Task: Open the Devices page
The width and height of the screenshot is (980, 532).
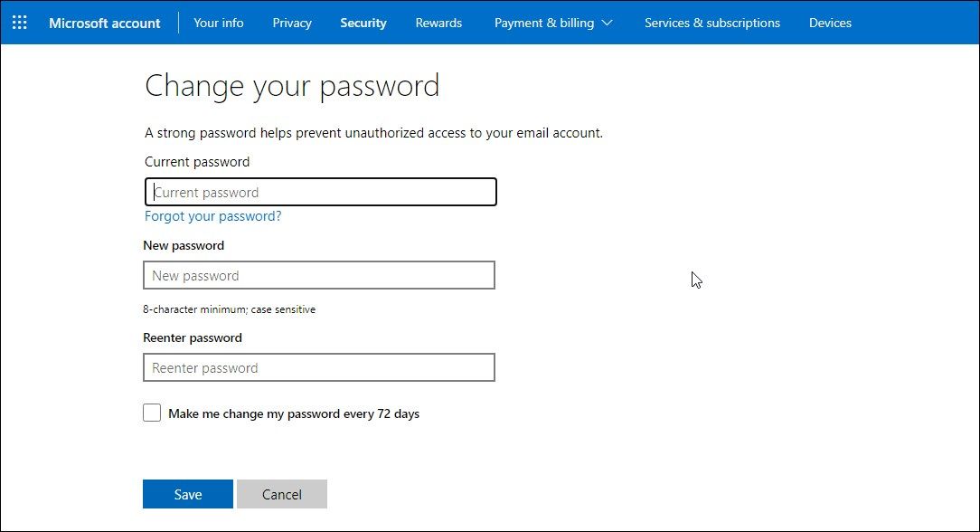Action: click(x=830, y=23)
